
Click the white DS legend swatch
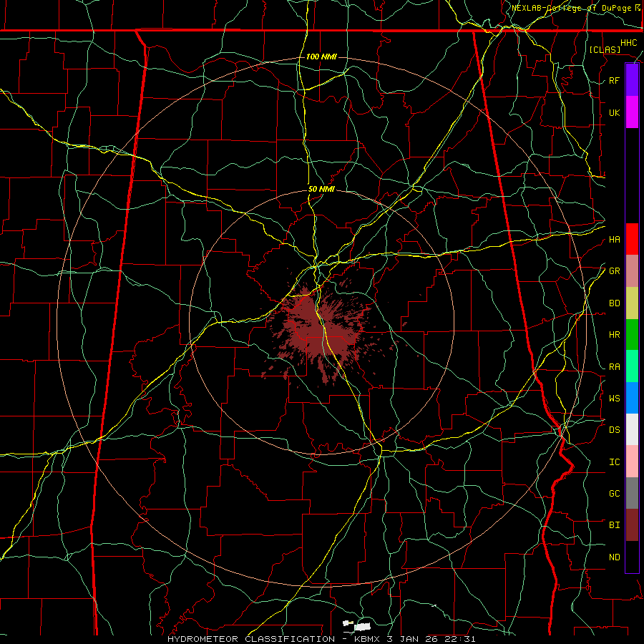click(632, 429)
